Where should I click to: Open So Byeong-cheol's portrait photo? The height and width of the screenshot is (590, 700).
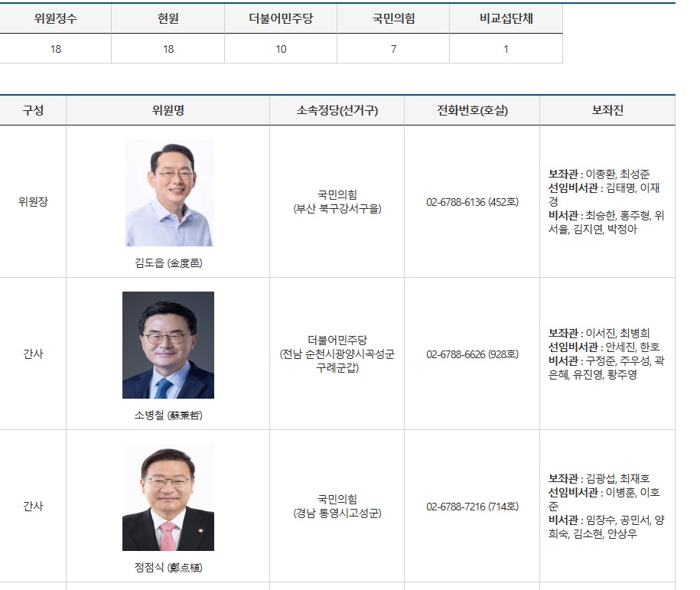[168, 345]
